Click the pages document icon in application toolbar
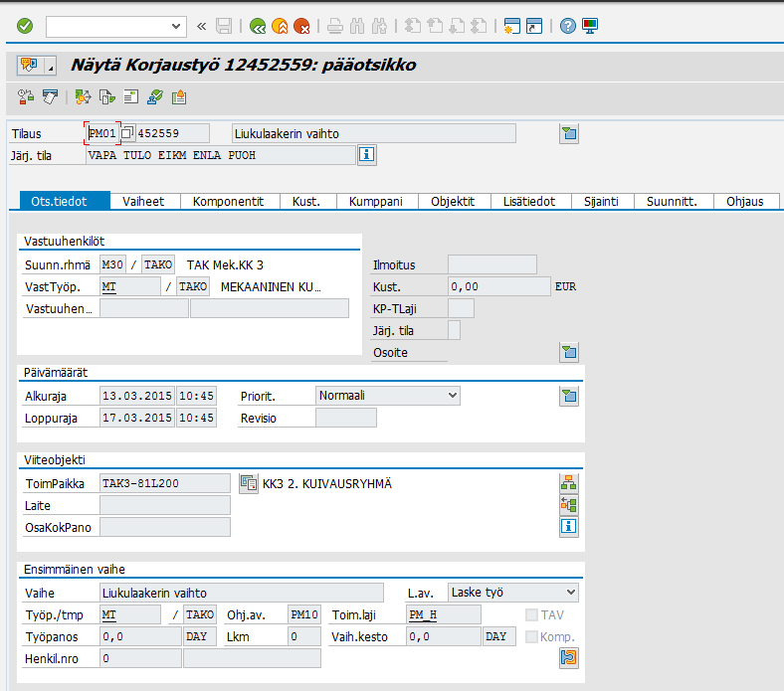Viewport: 784px width, 691px height. (x=50, y=96)
